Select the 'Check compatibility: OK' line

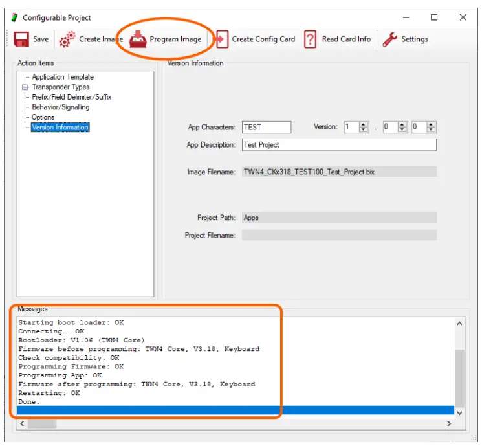[x=69, y=358]
